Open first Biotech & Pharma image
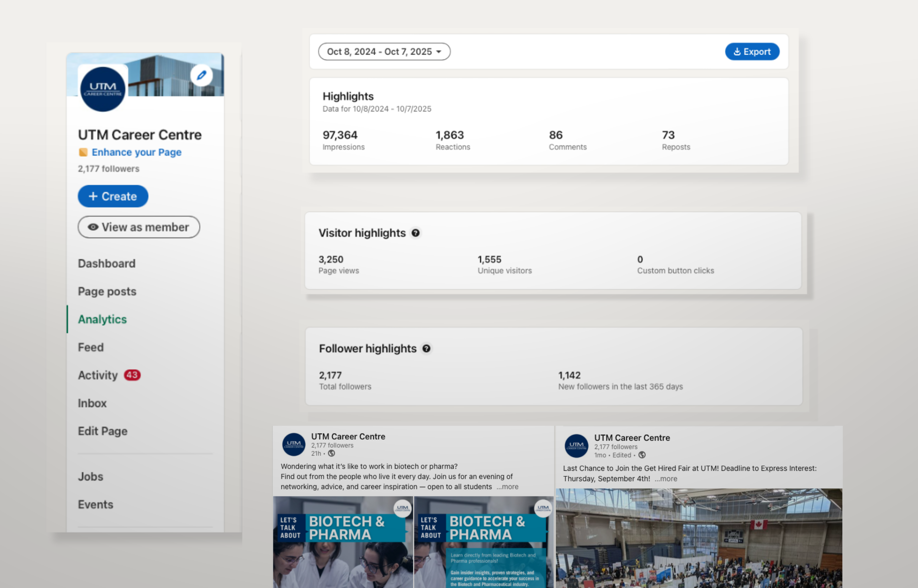Image resolution: width=918 pixels, height=588 pixels. pos(343,542)
